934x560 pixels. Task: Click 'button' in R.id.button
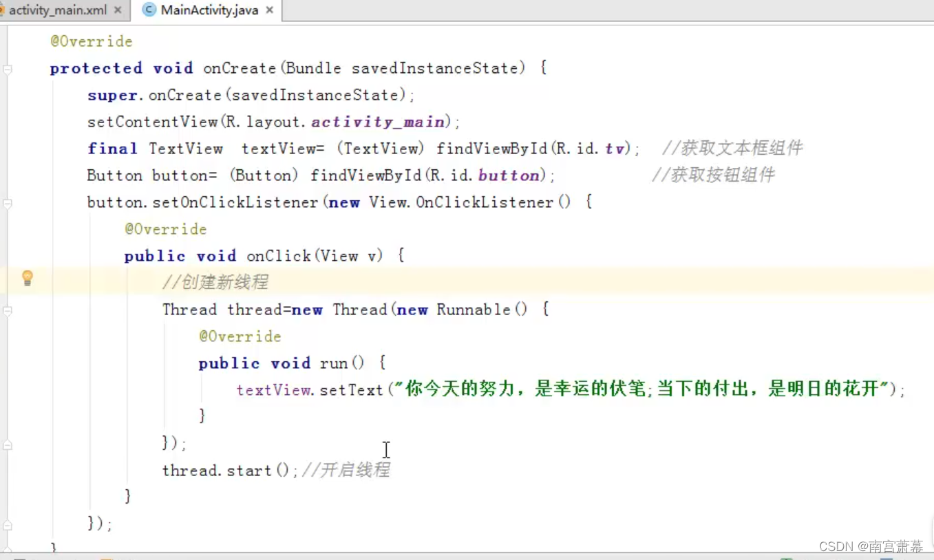pyautogui.click(x=509, y=175)
